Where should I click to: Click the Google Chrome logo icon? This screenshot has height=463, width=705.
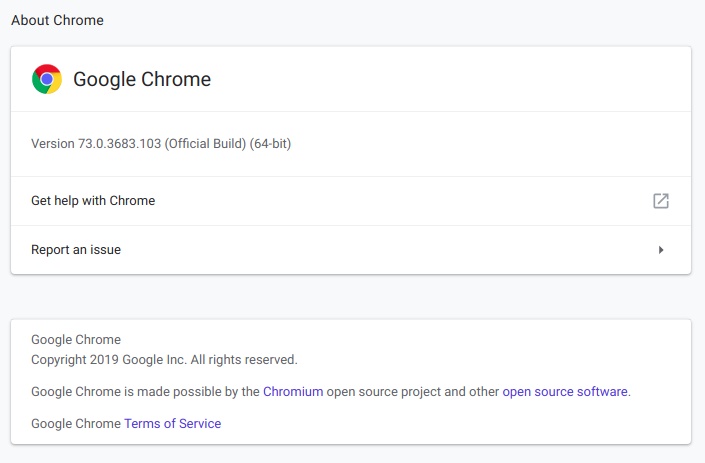(47, 79)
